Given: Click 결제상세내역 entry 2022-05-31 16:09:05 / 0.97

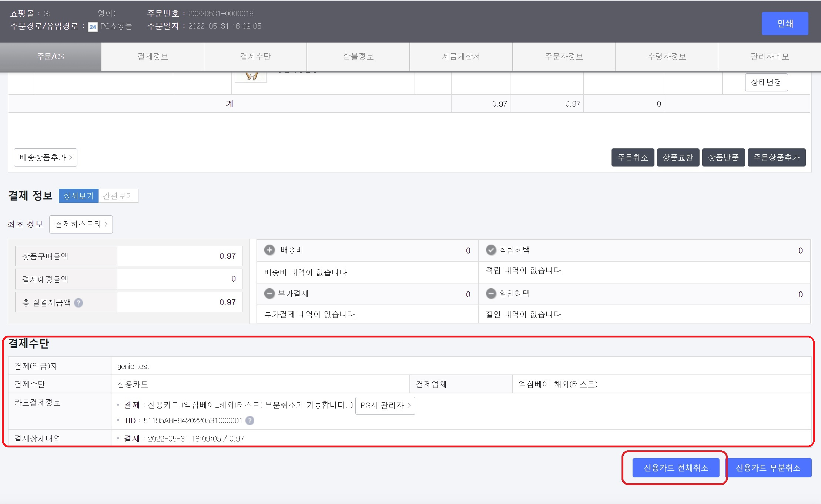Looking at the screenshot, I should point(196,439).
